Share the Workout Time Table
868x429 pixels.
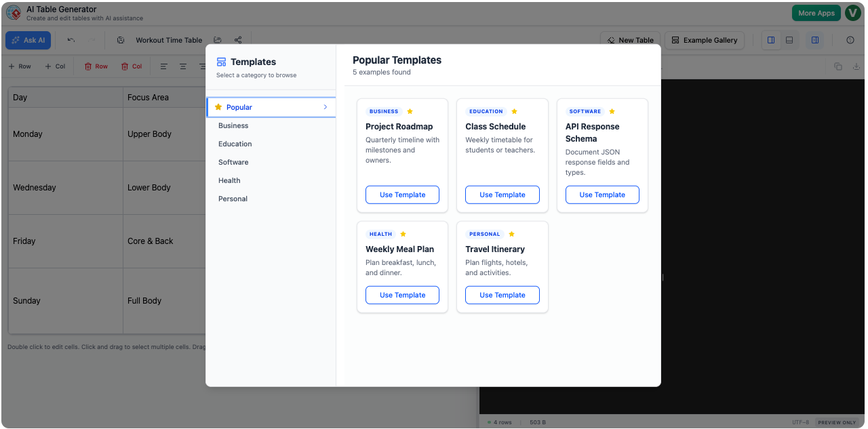tap(238, 40)
